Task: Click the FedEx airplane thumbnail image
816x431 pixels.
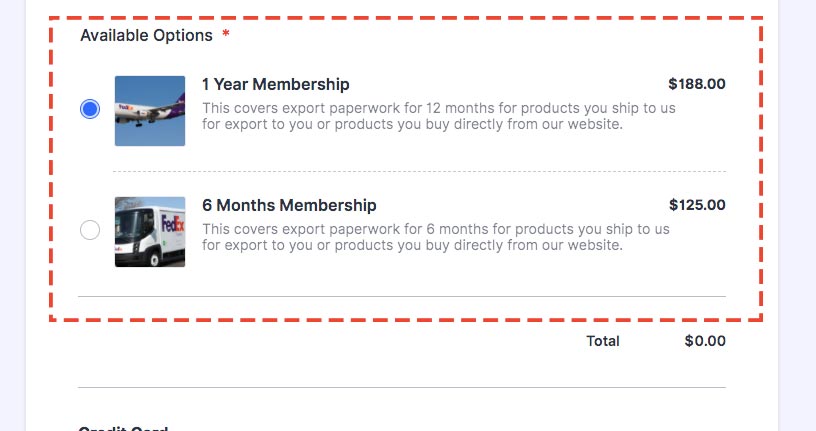Action: pos(150,111)
